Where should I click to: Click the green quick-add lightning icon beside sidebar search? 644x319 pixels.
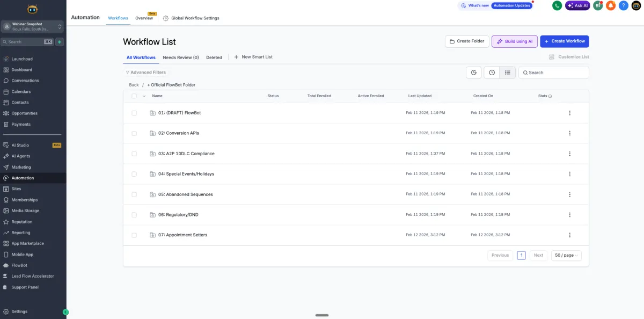[x=60, y=42]
